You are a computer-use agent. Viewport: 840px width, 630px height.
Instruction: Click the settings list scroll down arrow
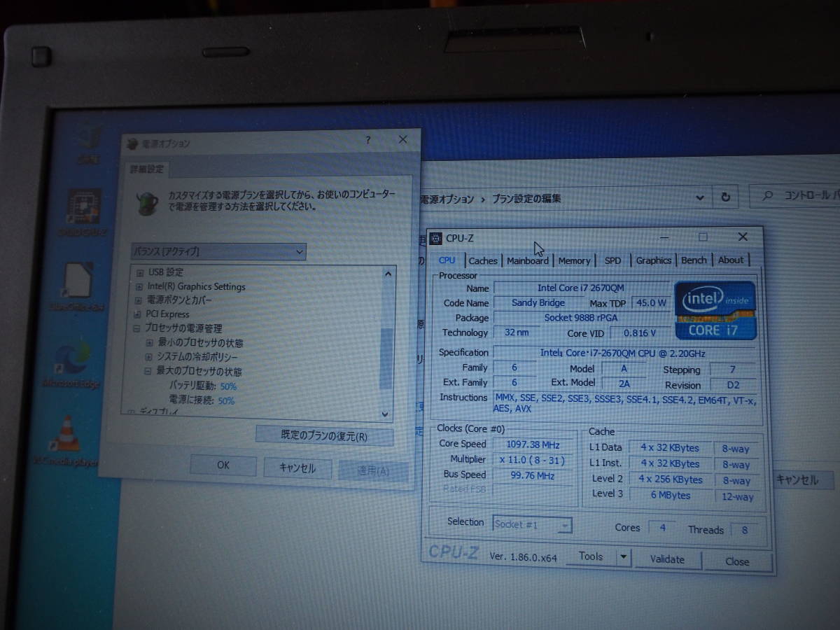[385, 414]
